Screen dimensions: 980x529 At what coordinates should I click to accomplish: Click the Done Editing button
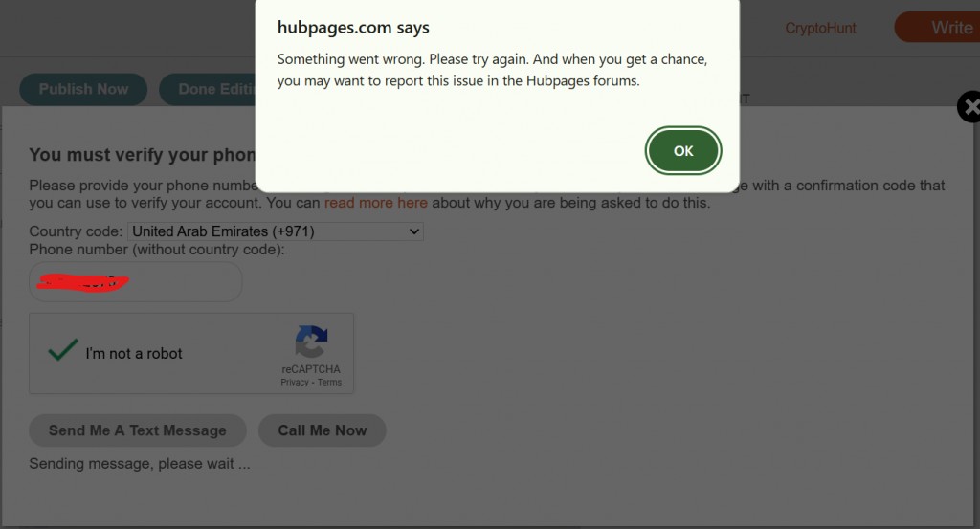[208, 89]
